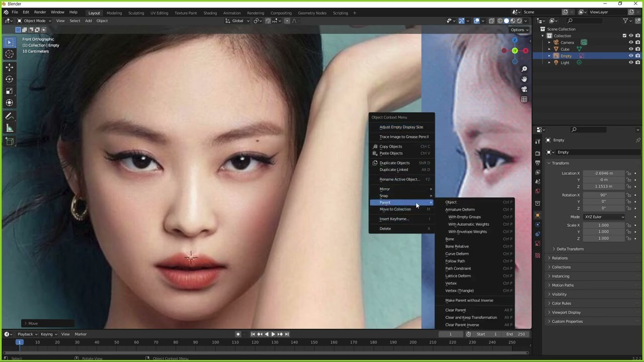
Task: Select the Annotate tool
Action: tap(9, 116)
